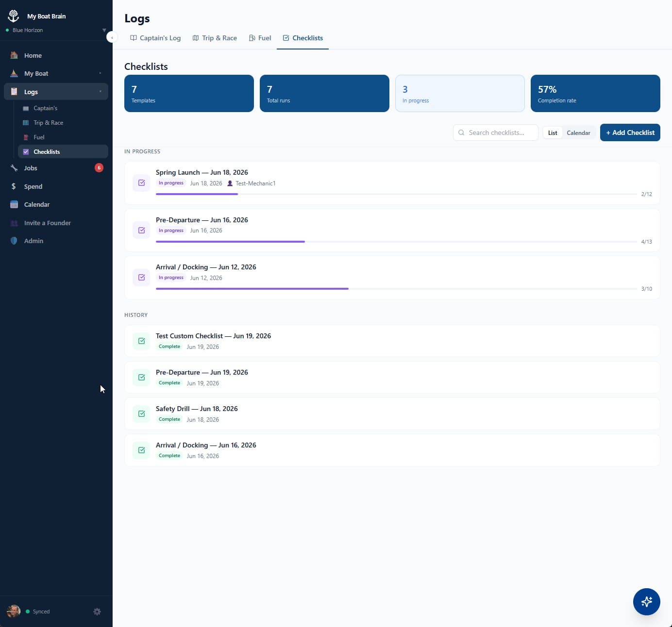Click the Logs clipboard icon in sidebar
672x627 pixels.
point(14,92)
